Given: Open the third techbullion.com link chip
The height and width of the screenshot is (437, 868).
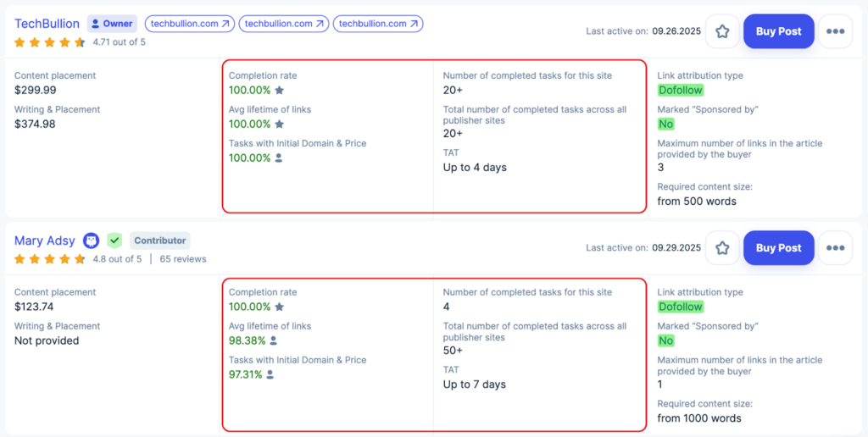Looking at the screenshot, I should click(377, 24).
